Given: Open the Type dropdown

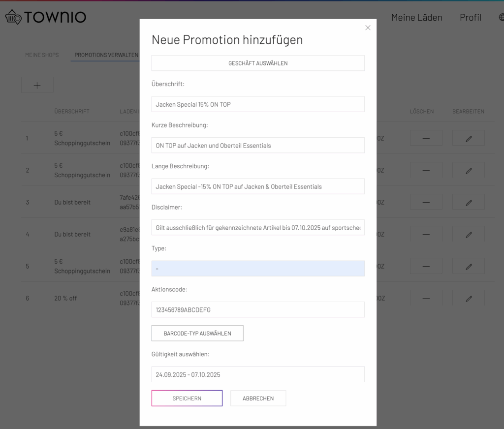Looking at the screenshot, I should pyautogui.click(x=258, y=269).
